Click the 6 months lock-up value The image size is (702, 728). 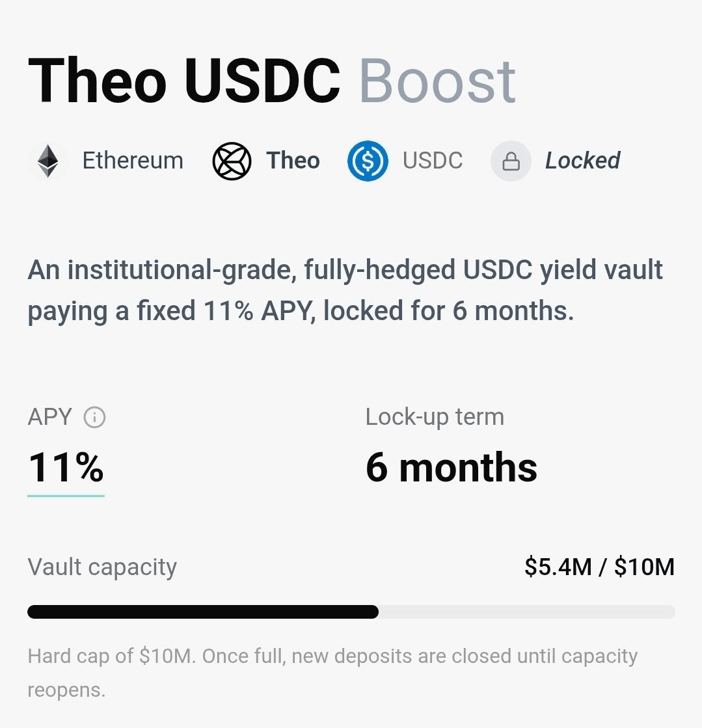[452, 468]
